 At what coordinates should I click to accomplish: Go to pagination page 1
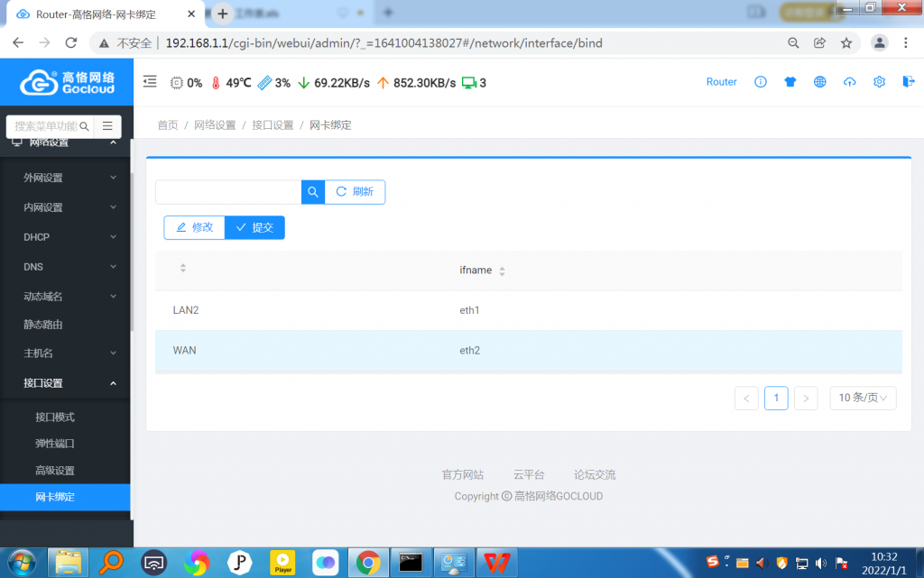(776, 398)
